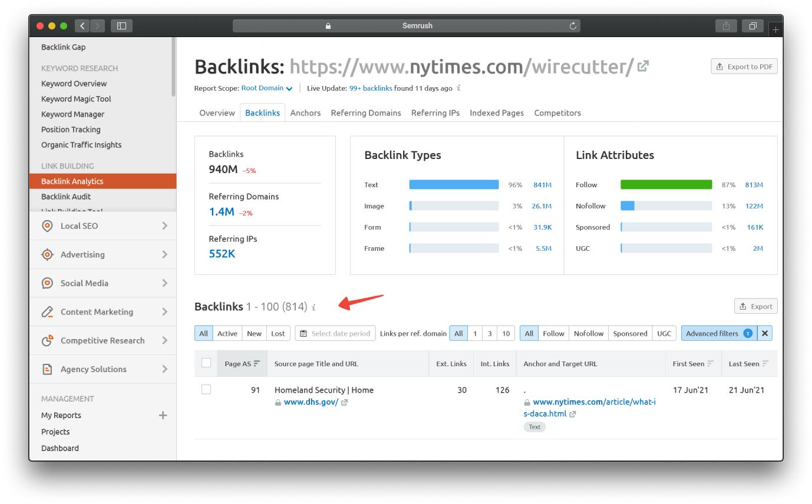Click the Export button above table

click(755, 306)
